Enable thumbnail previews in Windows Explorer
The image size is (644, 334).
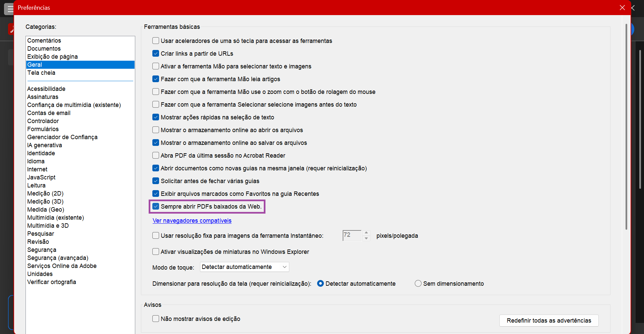156,252
